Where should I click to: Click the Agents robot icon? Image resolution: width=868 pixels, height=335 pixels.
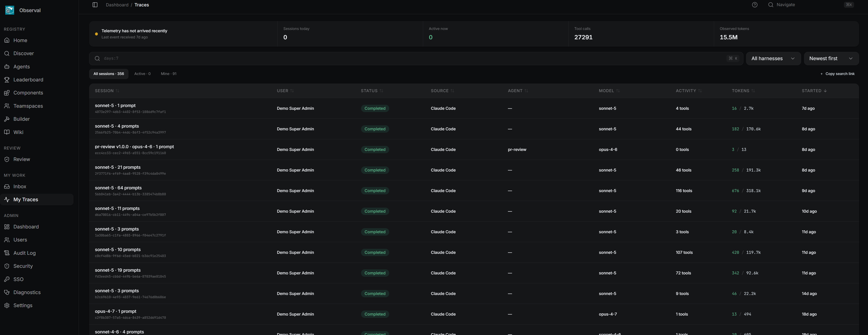7,66
